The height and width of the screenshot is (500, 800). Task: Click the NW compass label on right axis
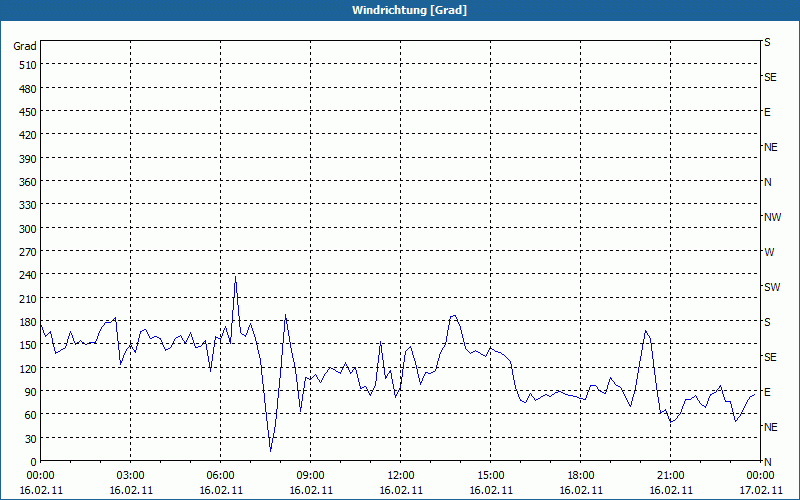coord(772,217)
